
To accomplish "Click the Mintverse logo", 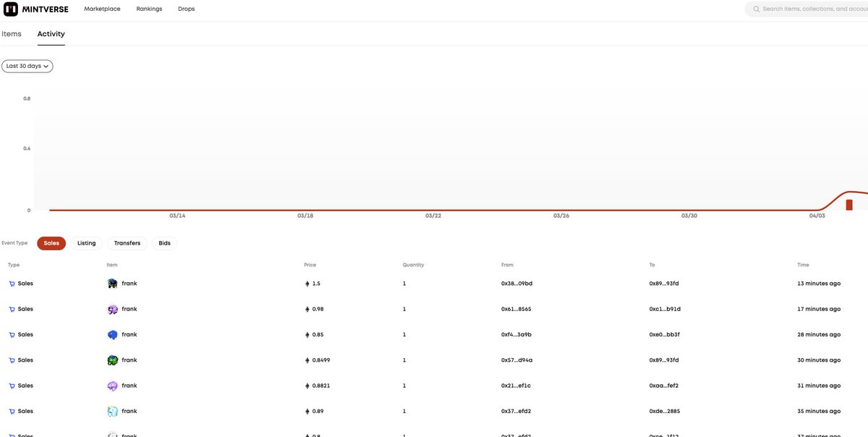I will [x=35, y=9].
